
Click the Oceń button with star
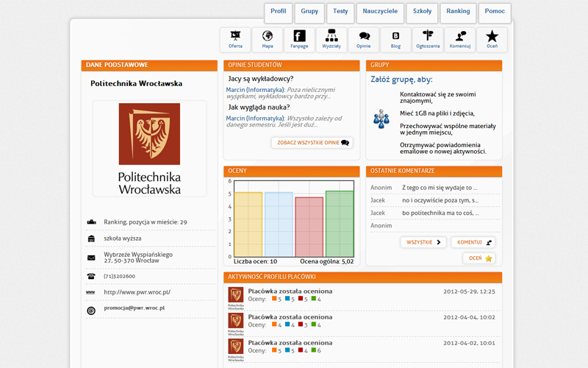coord(479,258)
